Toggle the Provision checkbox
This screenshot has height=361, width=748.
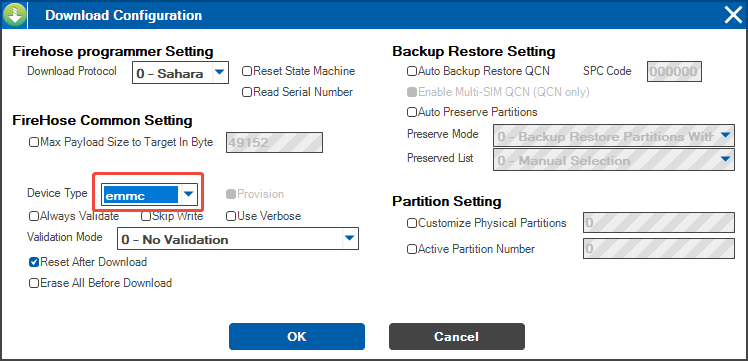(231, 194)
